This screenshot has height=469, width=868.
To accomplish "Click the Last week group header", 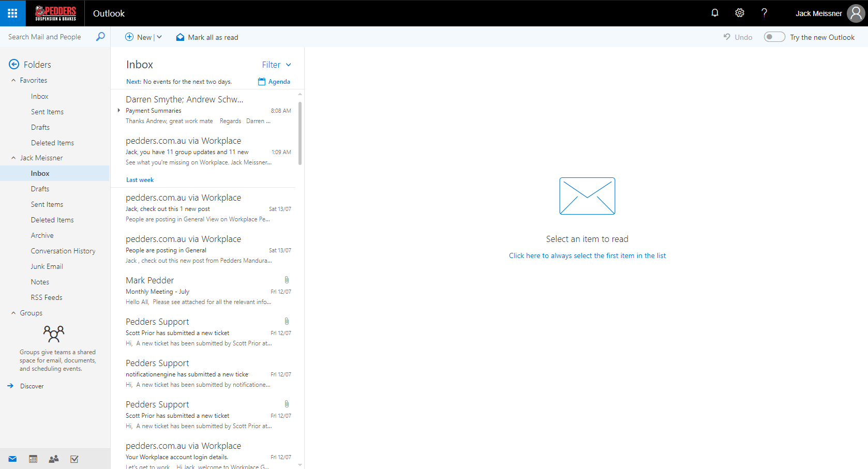I will click(140, 180).
